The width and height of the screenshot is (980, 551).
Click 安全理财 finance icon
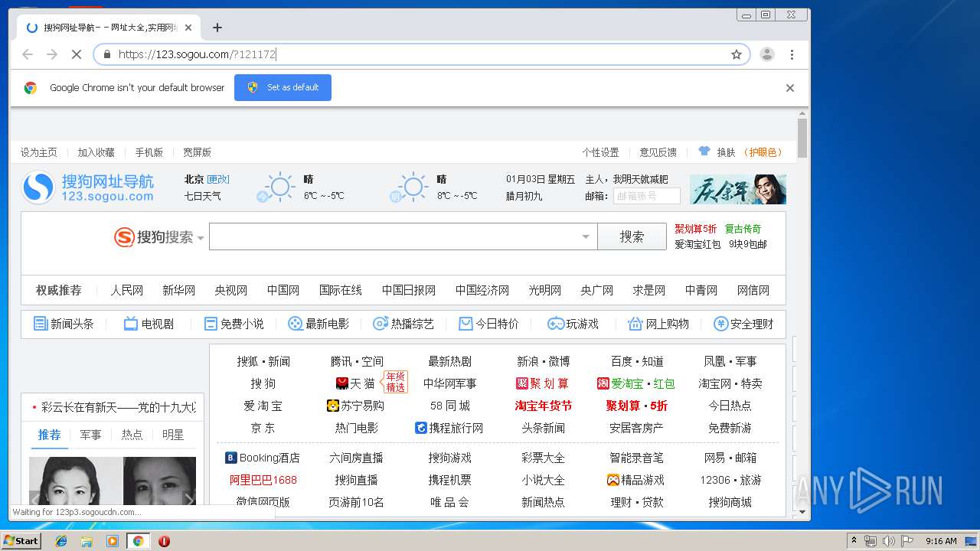click(x=720, y=324)
